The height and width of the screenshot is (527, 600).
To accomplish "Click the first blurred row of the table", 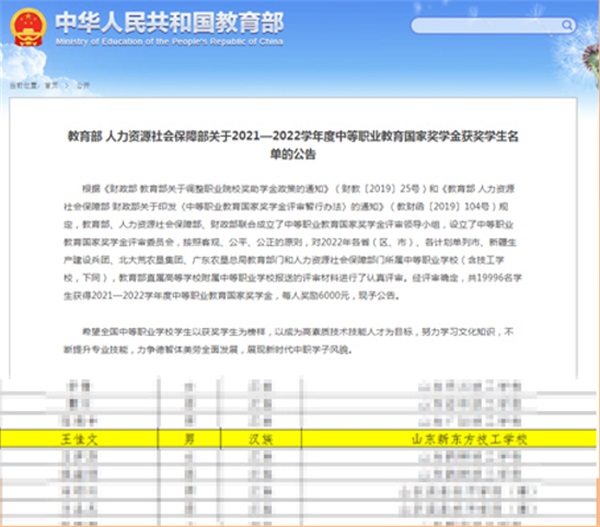I will click(300, 384).
